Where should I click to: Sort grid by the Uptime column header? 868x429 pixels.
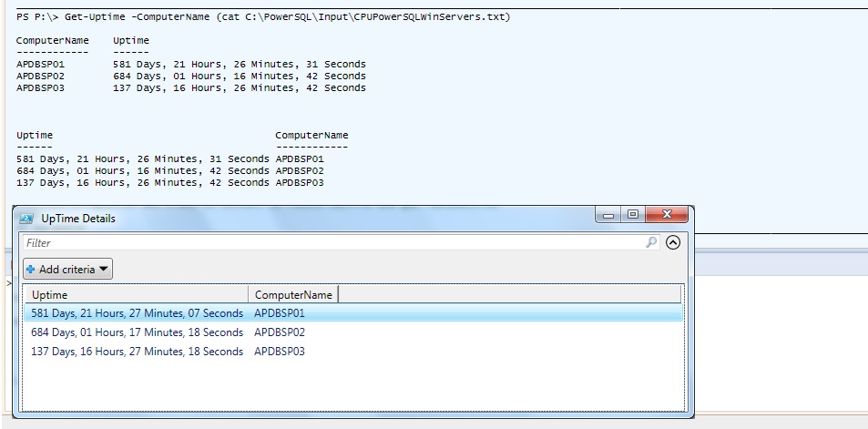[137, 295]
